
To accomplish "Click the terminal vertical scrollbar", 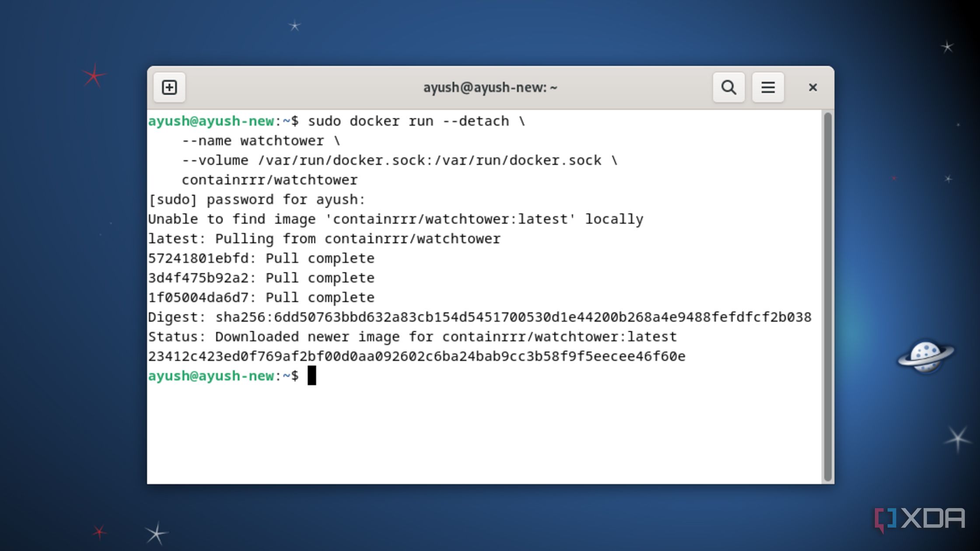I will pyautogui.click(x=827, y=296).
